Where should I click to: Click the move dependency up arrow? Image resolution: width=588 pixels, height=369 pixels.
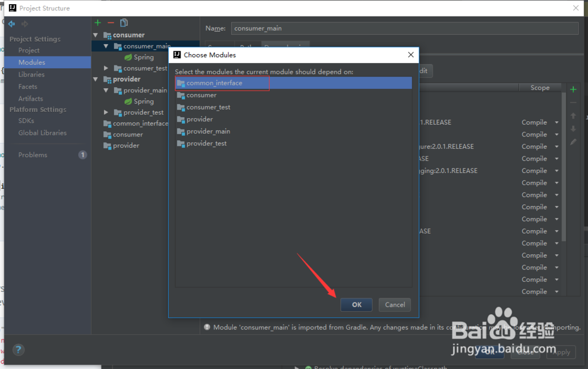click(x=573, y=116)
